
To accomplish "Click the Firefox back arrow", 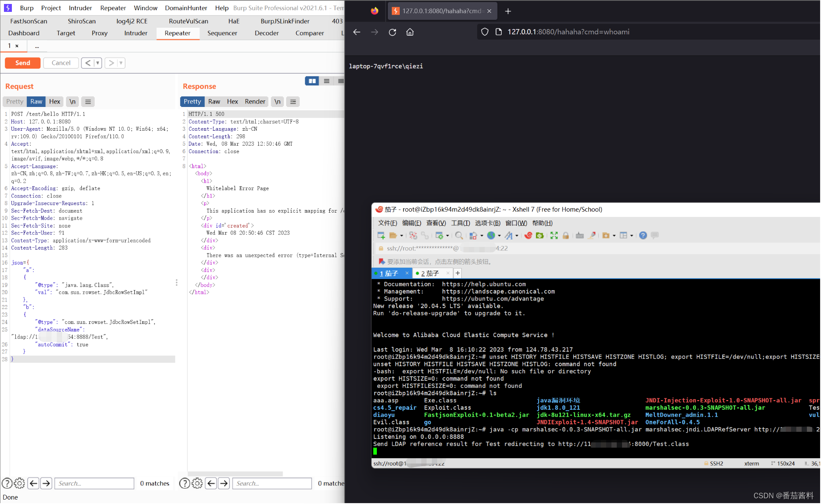I will click(357, 32).
